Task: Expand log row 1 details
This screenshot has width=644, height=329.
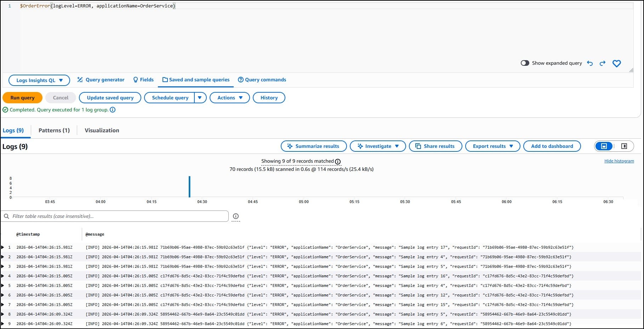Action: pos(3,247)
